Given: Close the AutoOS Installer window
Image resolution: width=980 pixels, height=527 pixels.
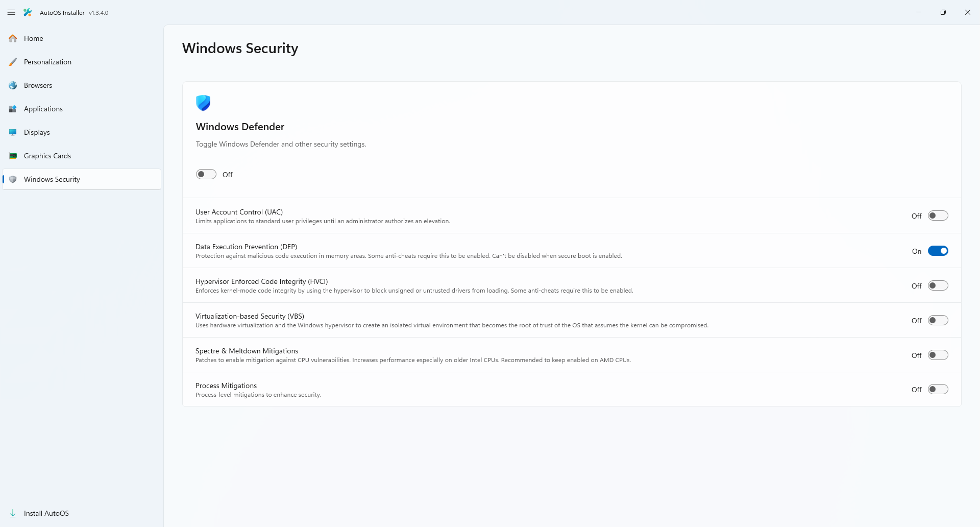Looking at the screenshot, I should (968, 12).
